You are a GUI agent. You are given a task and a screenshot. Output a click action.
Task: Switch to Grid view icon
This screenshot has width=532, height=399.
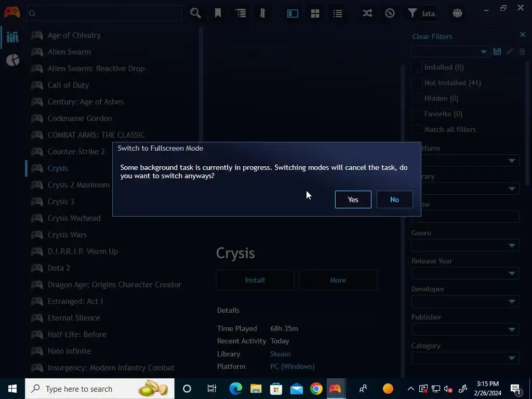coord(315,13)
